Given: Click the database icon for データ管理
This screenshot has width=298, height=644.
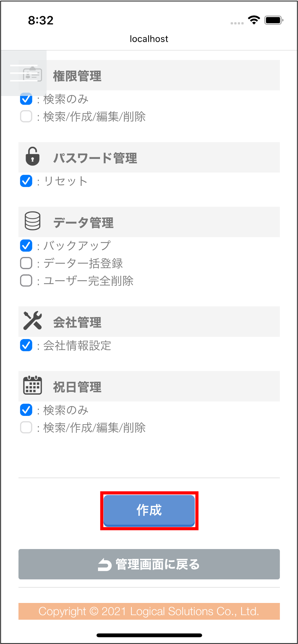Looking at the screenshot, I should pyautogui.click(x=33, y=221).
